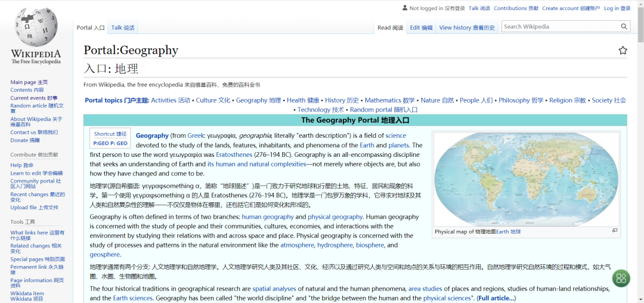Open the View history tab
This screenshot has height=303, width=644.
click(x=467, y=28)
